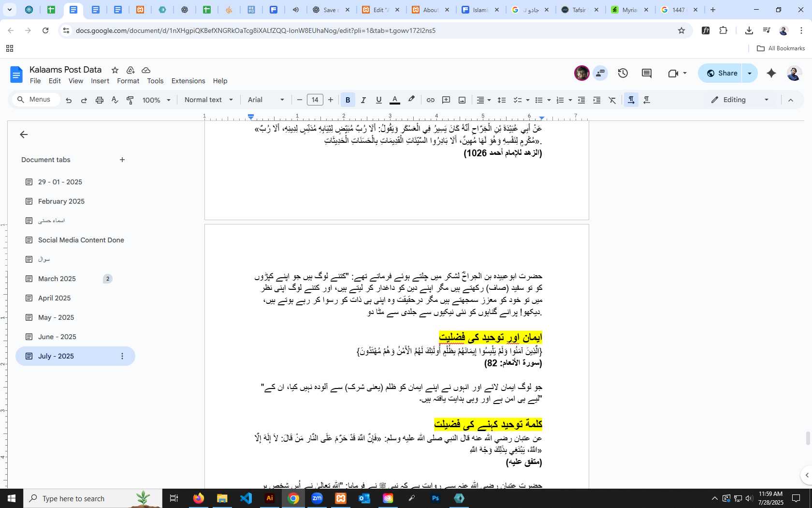Open the View menu

click(76, 81)
